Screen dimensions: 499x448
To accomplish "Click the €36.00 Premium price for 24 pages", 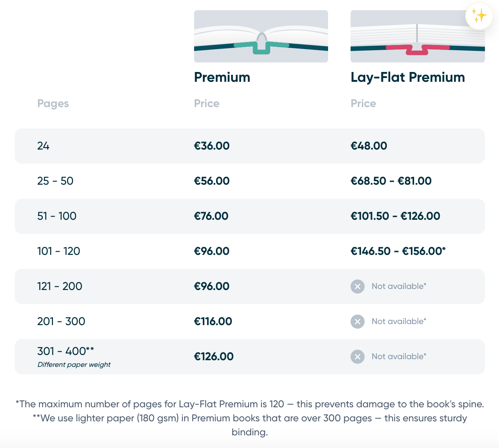I will 212,146.
